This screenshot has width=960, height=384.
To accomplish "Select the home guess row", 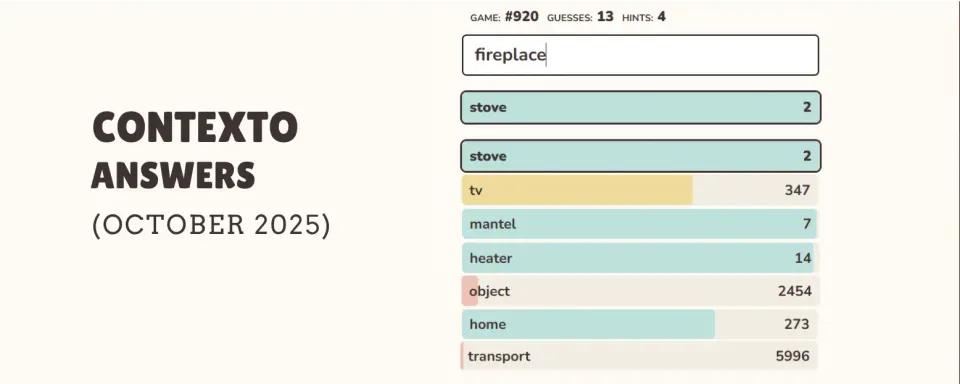I will click(x=640, y=324).
